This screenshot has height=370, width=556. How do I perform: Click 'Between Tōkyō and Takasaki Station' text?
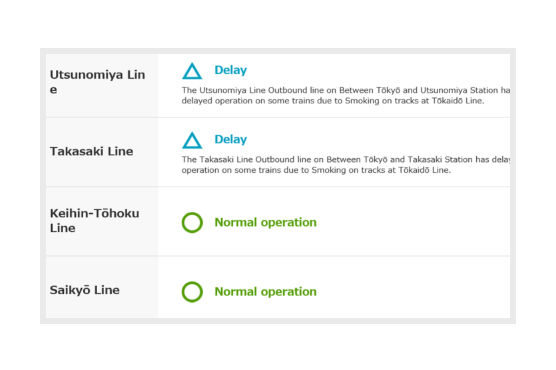(x=400, y=159)
